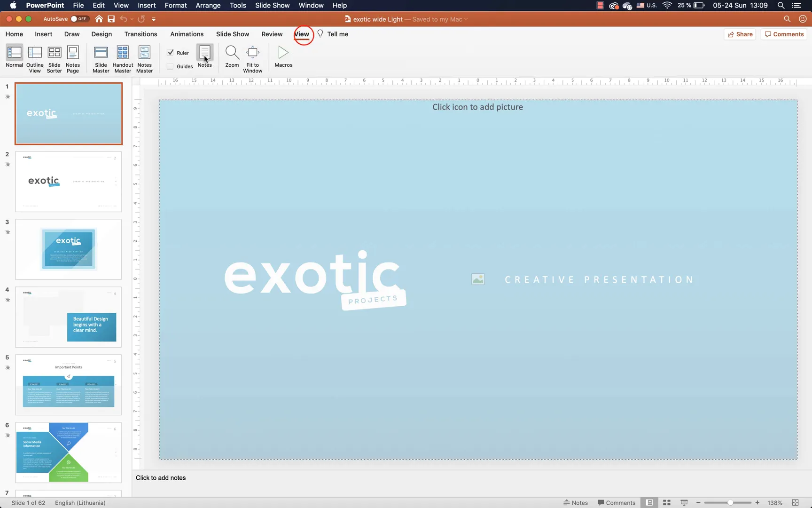812x508 pixels.
Task: Uncheck the Ruler checkbox
Action: coord(171,53)
